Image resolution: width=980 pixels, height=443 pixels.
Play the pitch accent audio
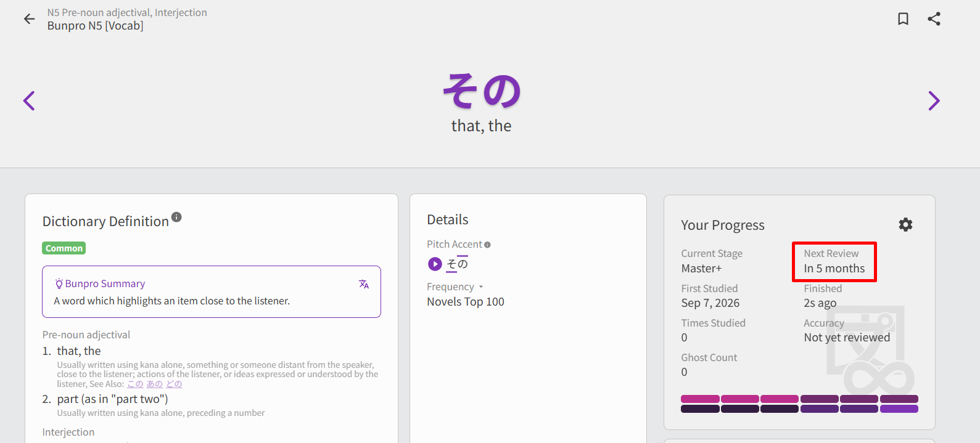click(x=435, y=264)
